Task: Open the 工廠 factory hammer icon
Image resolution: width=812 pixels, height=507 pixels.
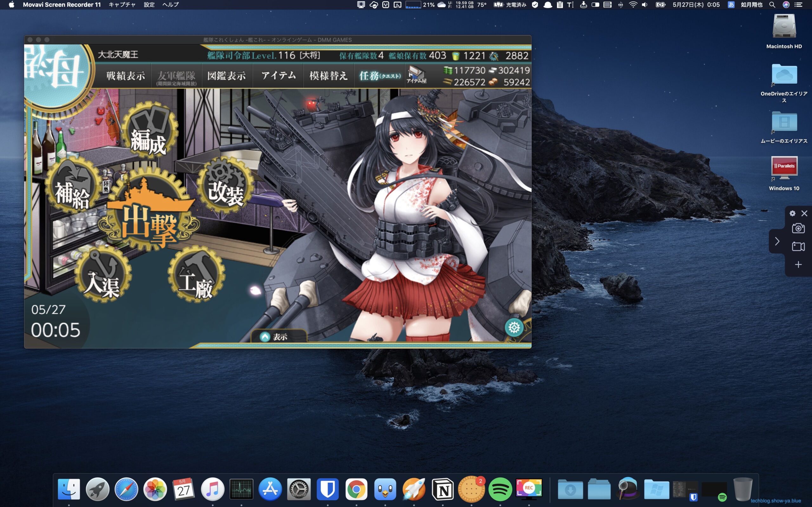Action: [x=196, y=276]
